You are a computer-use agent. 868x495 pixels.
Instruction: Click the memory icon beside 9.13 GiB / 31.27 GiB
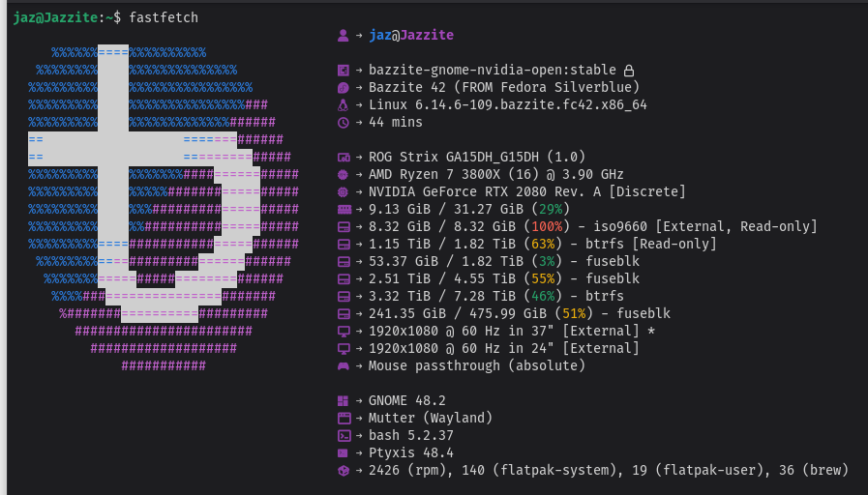[344, 210]
